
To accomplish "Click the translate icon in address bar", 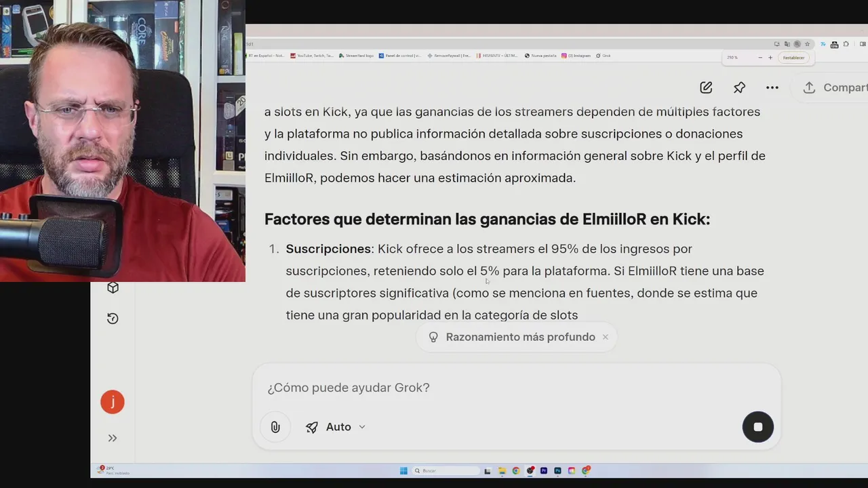I will point(787,44).
